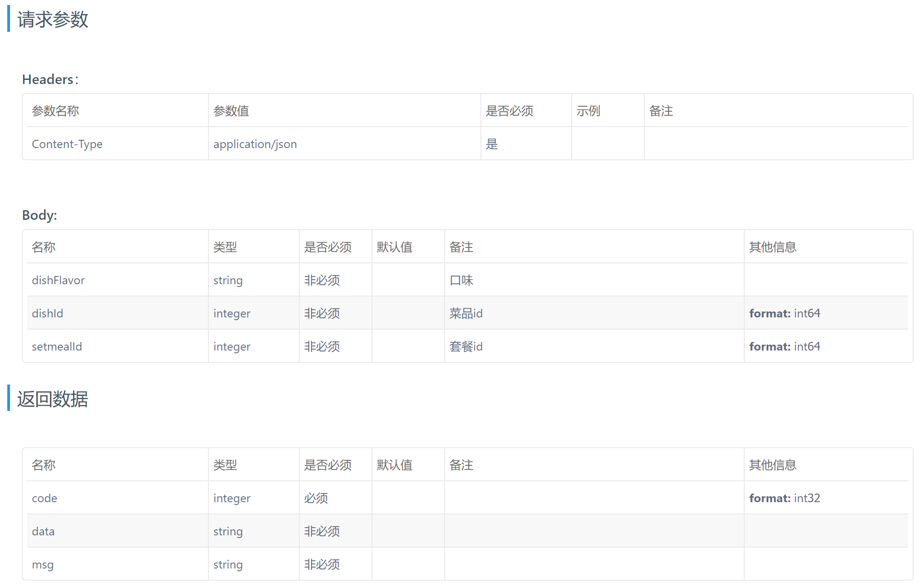Click the 口味 remark for dishFlavor
This screenshot has height=588, width=920.
tap(461, 280)
